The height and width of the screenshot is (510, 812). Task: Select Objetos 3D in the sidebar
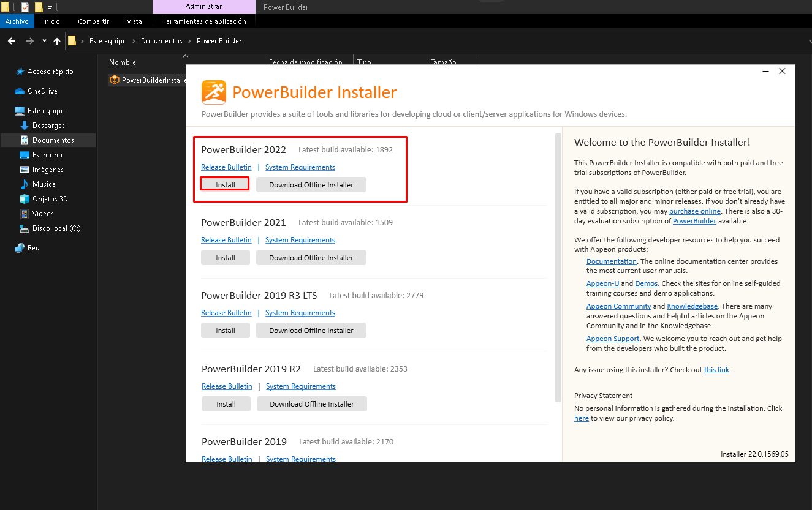click(x=50, y=199)
